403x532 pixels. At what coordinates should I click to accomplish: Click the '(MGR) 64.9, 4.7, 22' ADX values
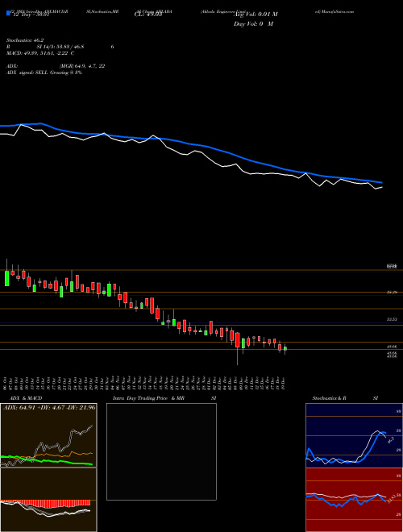[x=81, y=66]
